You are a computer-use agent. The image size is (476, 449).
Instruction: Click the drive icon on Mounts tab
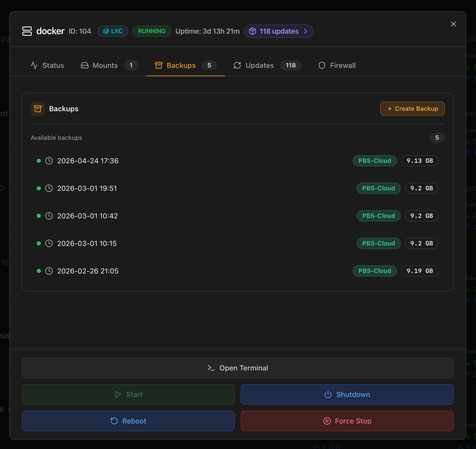click(85, 65)
